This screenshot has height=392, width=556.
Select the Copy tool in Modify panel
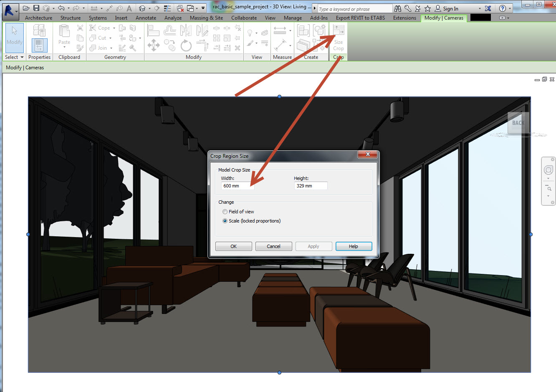tap(169, 45)
